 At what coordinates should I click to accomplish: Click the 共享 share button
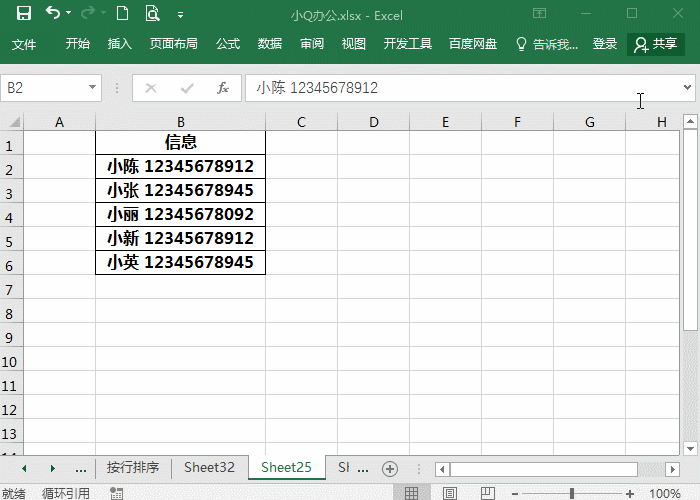point(656,44)
